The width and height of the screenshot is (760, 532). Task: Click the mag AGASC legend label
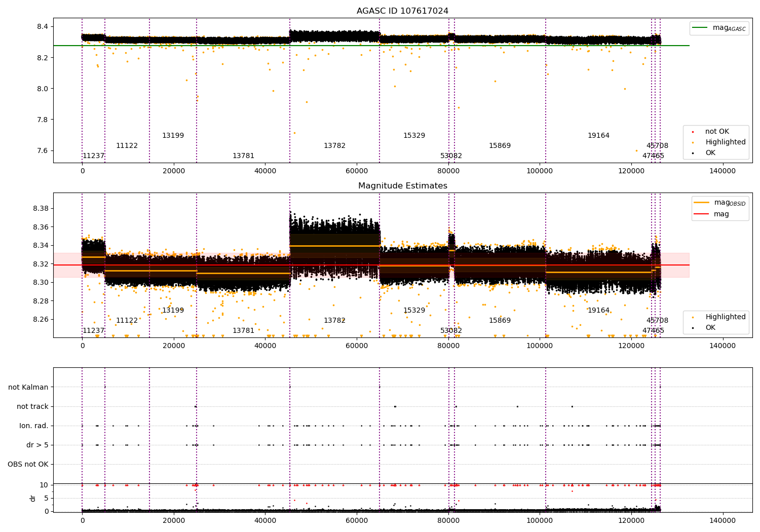[x=729, y=28]
